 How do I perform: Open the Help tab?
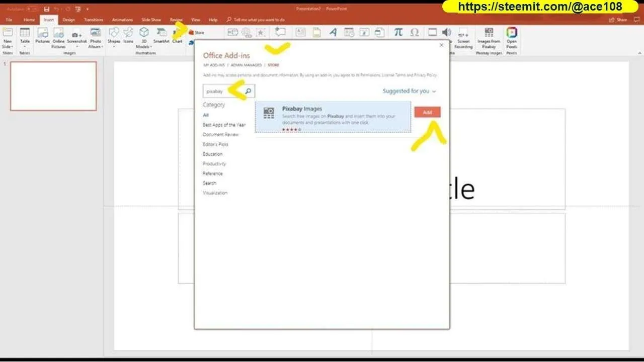coord(213,20)
